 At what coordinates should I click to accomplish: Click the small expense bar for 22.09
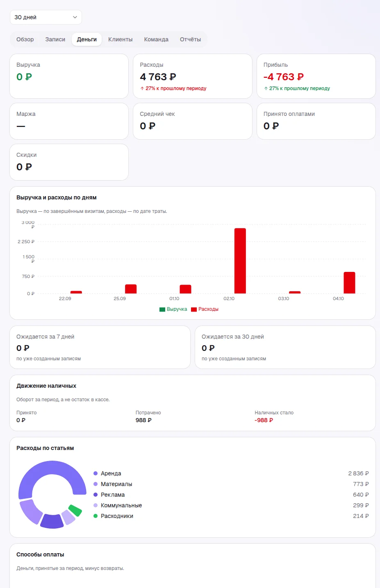click(x=76, y=292)
